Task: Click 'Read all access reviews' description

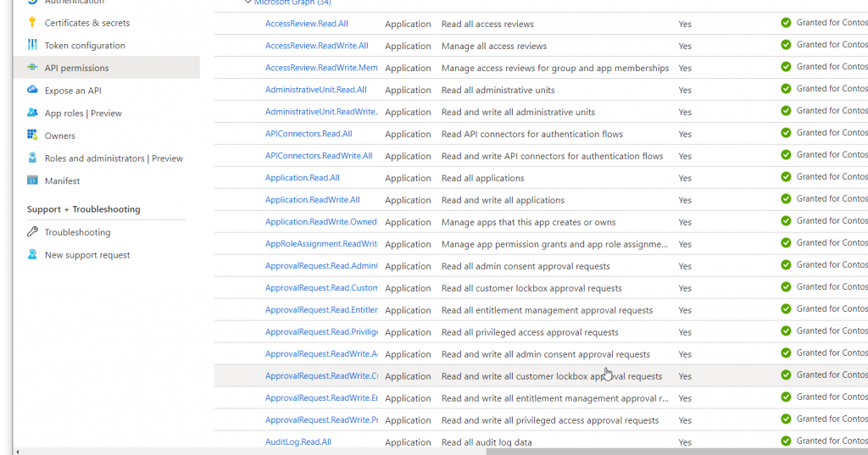Action: click(487, 24)
